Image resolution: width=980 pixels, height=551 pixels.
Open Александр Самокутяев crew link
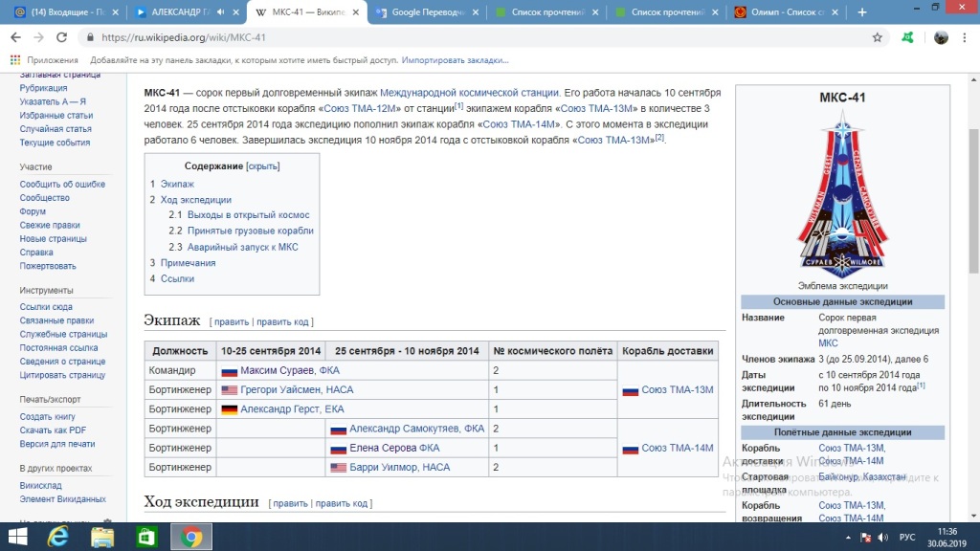point(405,429)
